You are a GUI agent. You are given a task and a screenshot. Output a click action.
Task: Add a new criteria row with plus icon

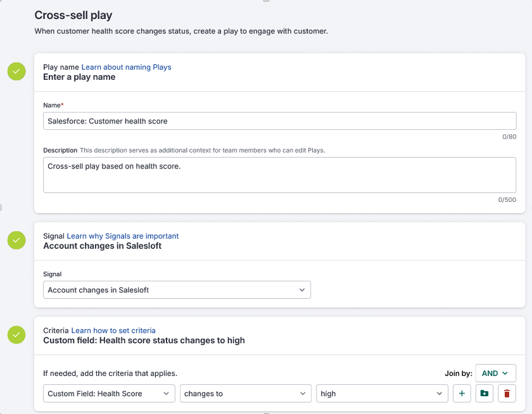462,394
